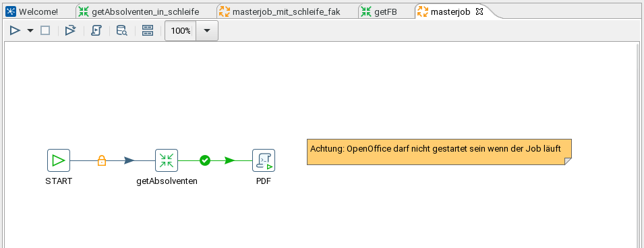Image resolution: width=644 pixels, height=248 pixels.
Task: Show the execution results panel icon
Action: [148, 31]
